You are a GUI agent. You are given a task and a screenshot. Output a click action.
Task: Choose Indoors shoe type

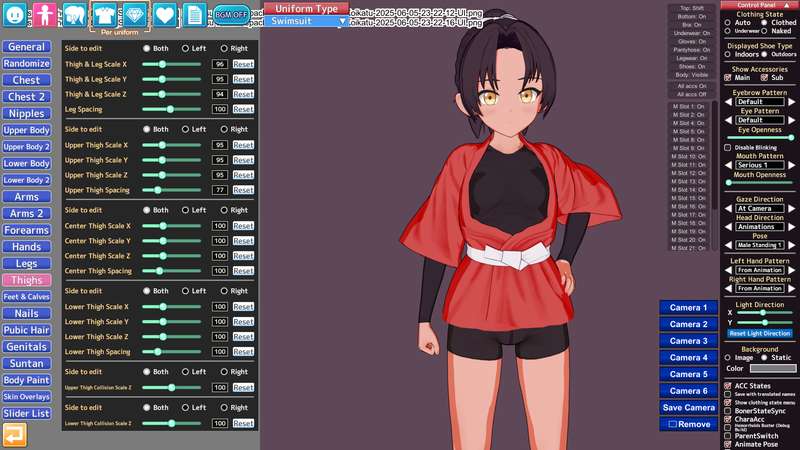coord(728,54)
